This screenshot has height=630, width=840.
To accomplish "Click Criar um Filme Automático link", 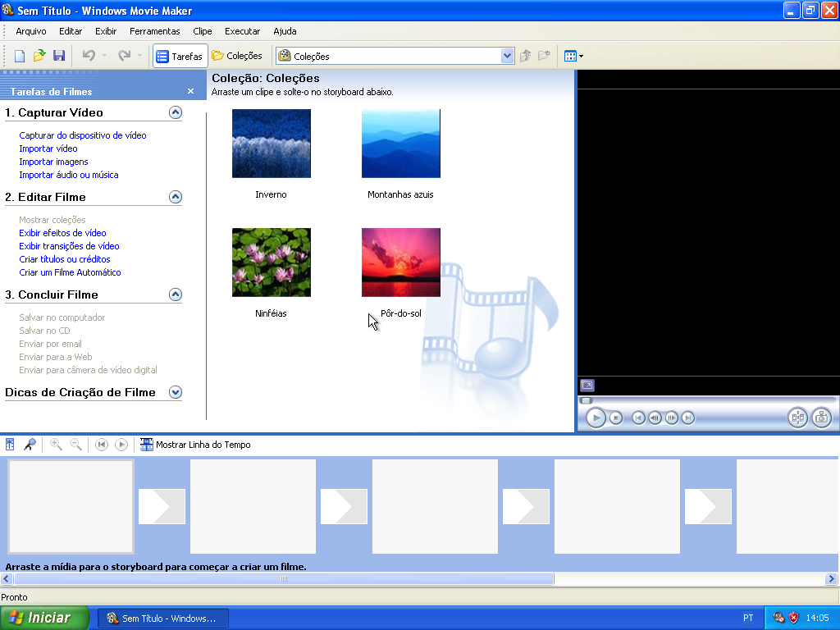I will tap(71, 272).
